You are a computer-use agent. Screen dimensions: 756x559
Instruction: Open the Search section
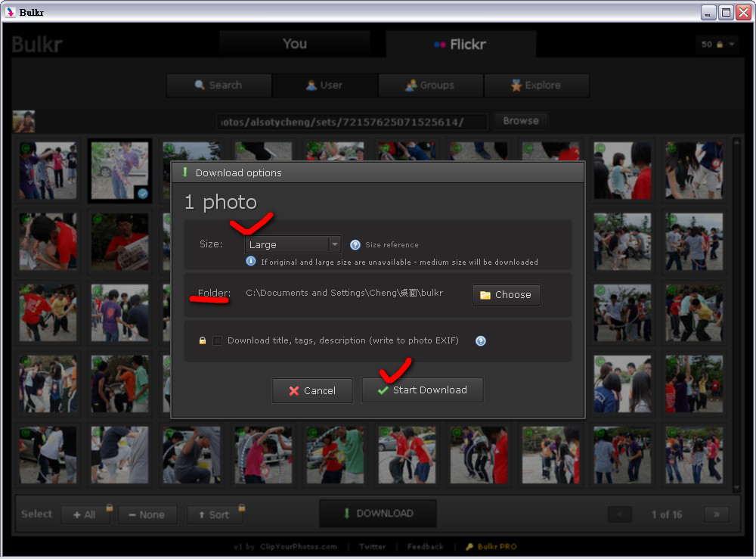(x=219, y=85)
